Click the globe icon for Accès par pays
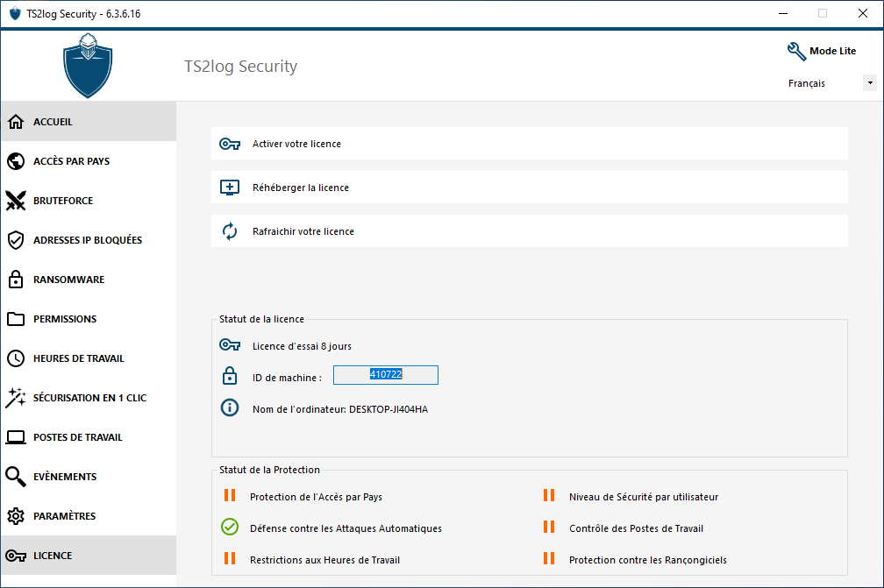884x588 pixels. click(x=16, y=161)
